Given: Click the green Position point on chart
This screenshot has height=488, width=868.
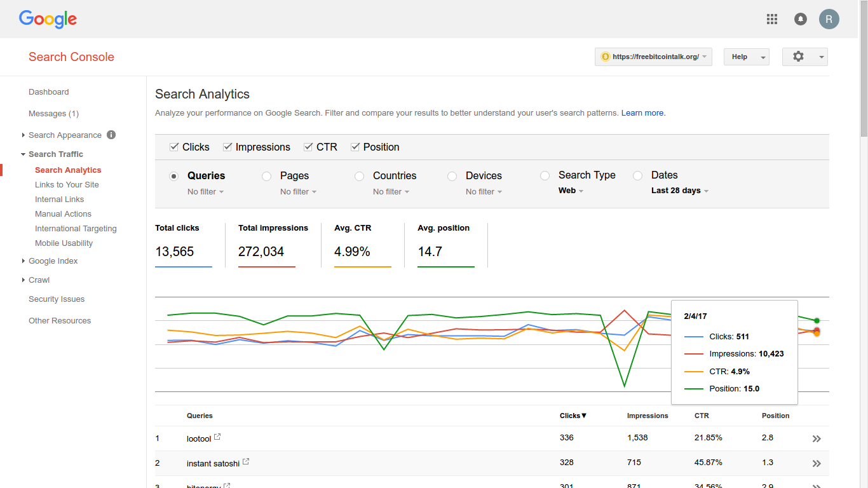Looking at the screenshot, I should [x=817, y=320].
